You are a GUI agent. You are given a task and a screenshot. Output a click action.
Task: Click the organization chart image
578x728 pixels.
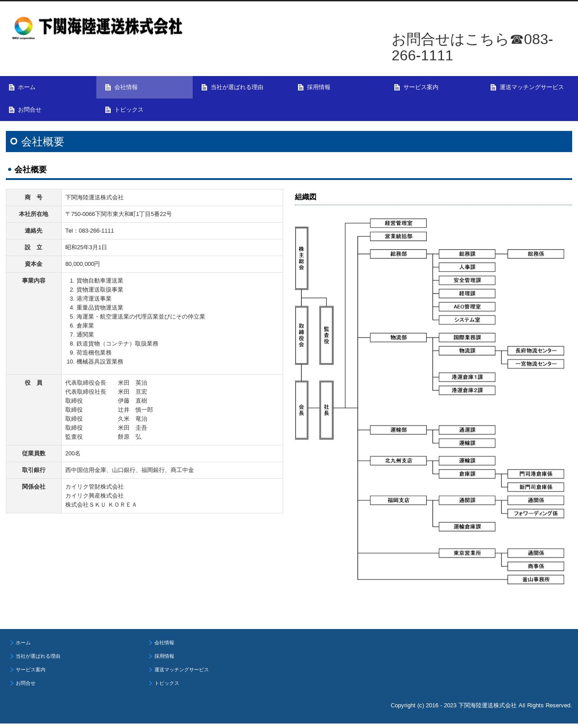[429, 401]
